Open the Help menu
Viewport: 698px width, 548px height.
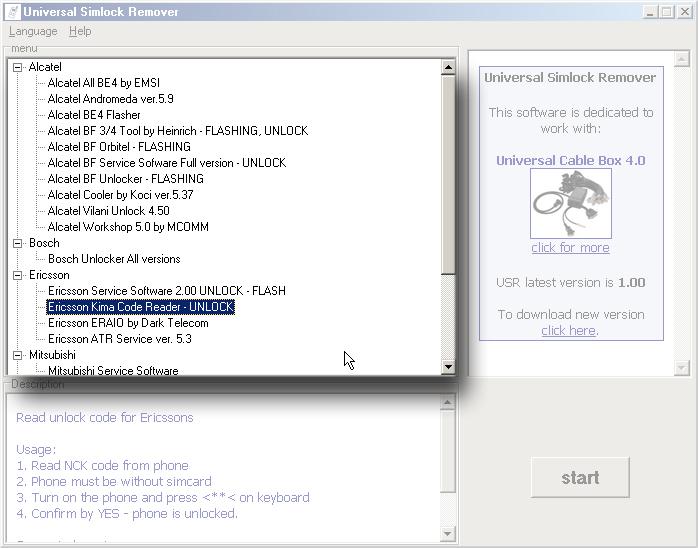pos(80,31)
